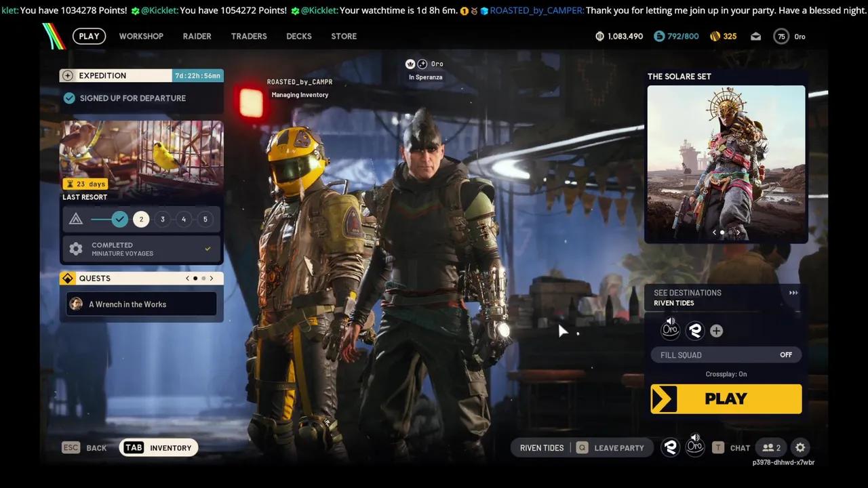Click the plus badge icon next to crown
This screenshot has height=488, width=868.
tap(422, 64)
